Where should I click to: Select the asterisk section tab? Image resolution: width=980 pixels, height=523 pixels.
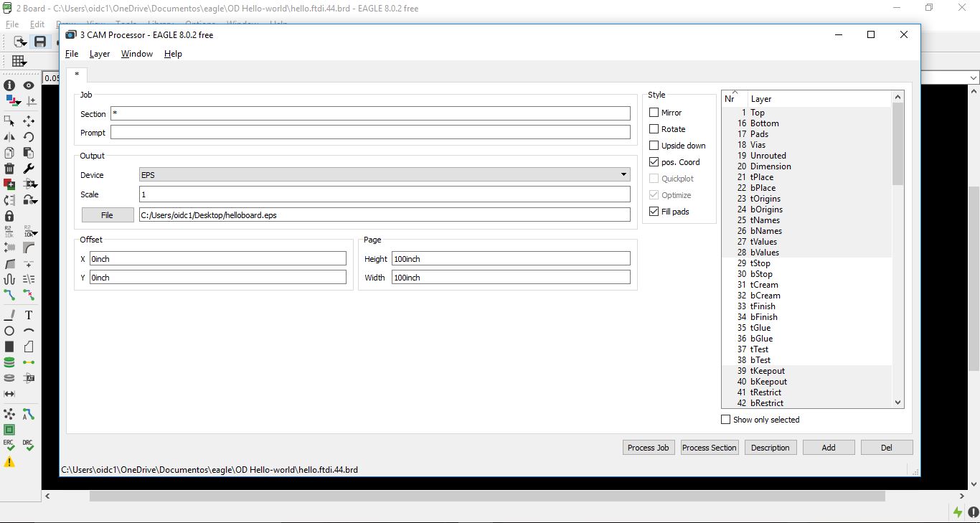(77, 75)
